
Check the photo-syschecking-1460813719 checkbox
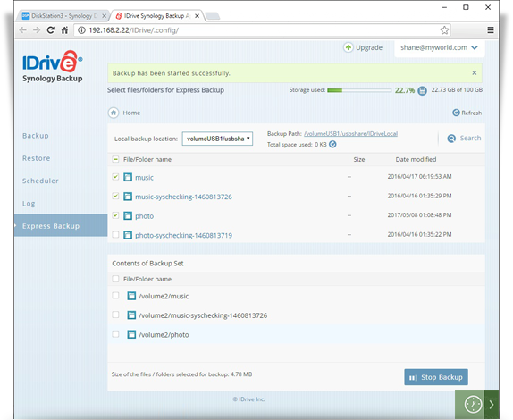[x=115, y=234]
